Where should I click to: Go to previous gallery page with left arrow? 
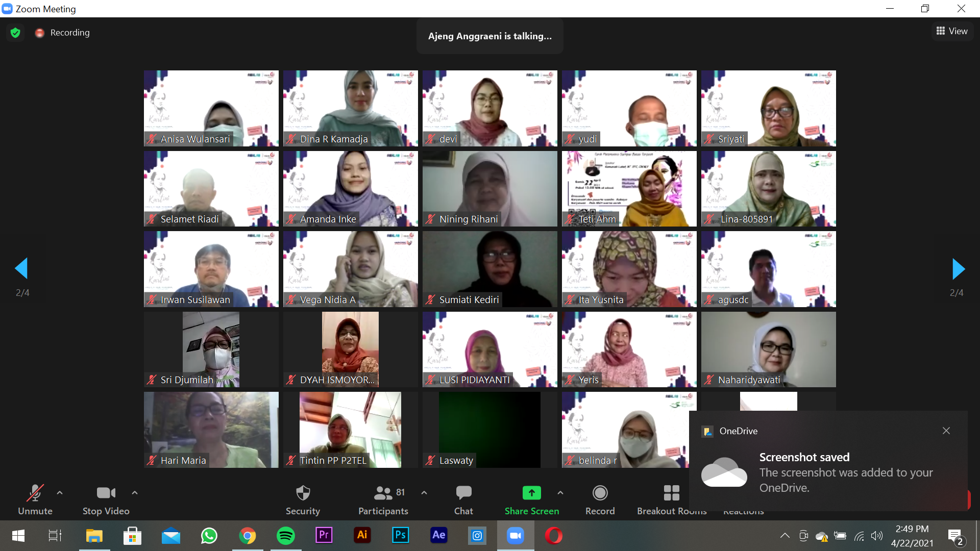[21, 268]
